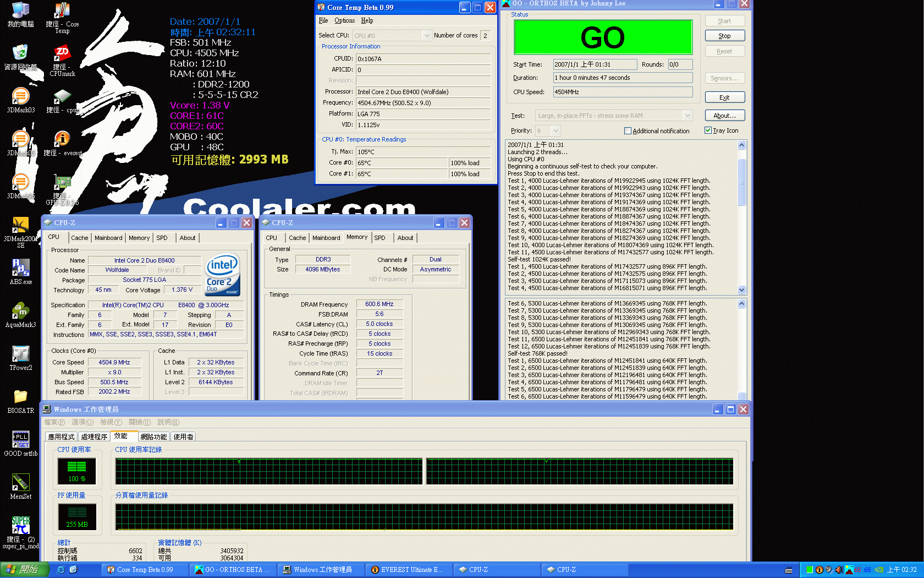Switch to the Cache tab in left CPU-Z
Viewport: 924px width, 578px height.
(79, 238)
